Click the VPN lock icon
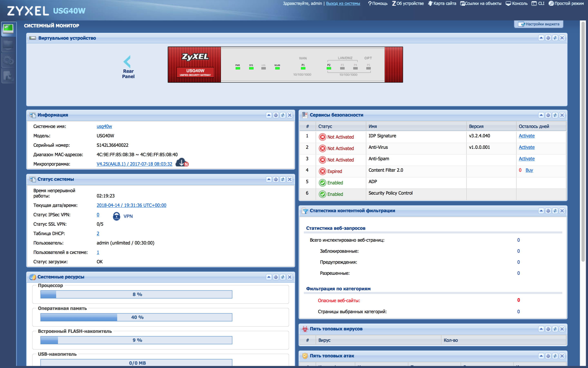This screenshot has height=368, width=588. (x=117, y=216)
